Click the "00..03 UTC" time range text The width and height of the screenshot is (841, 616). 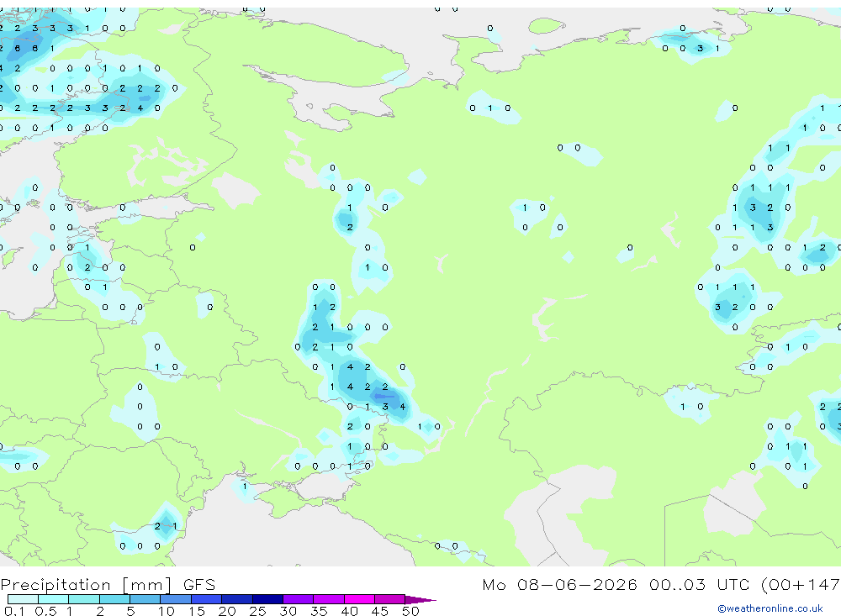[x=700, y=584]
